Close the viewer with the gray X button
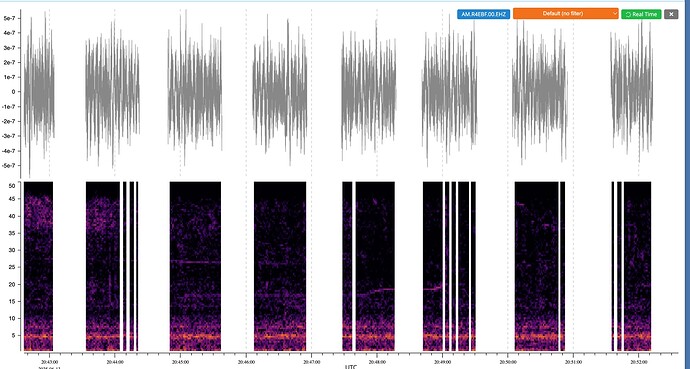This screenshot has height=369, width=690. 671,14
